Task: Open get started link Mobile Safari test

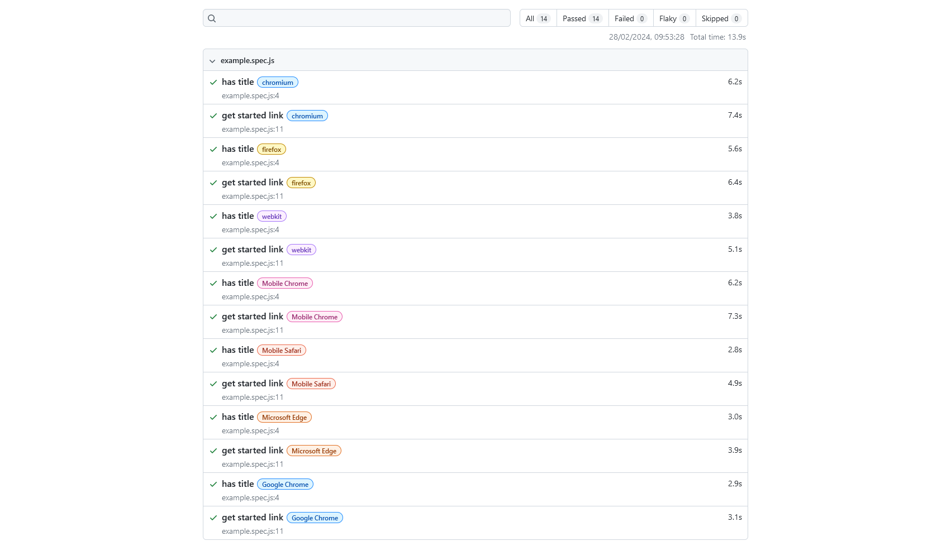Action: click(253, 384)
